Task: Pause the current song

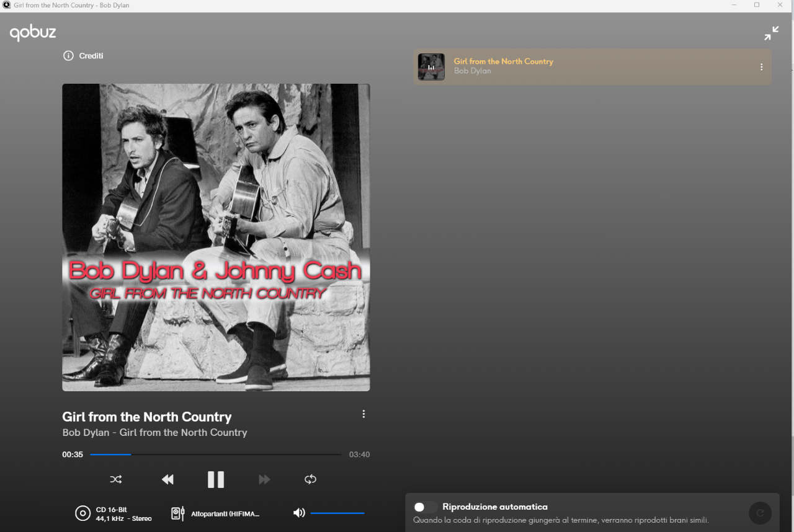Action: [x=216, y=479]
